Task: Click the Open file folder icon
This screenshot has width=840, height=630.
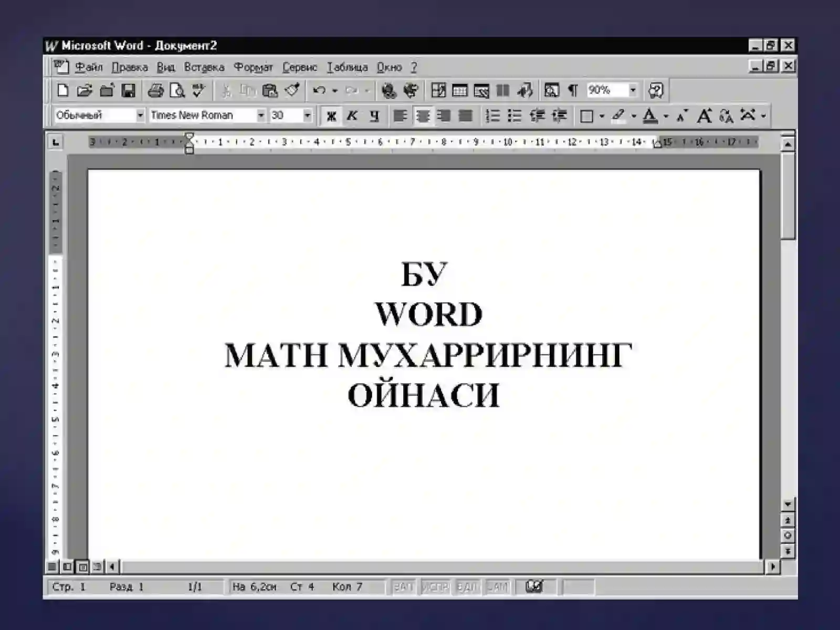Action: (x=84, y=90)
